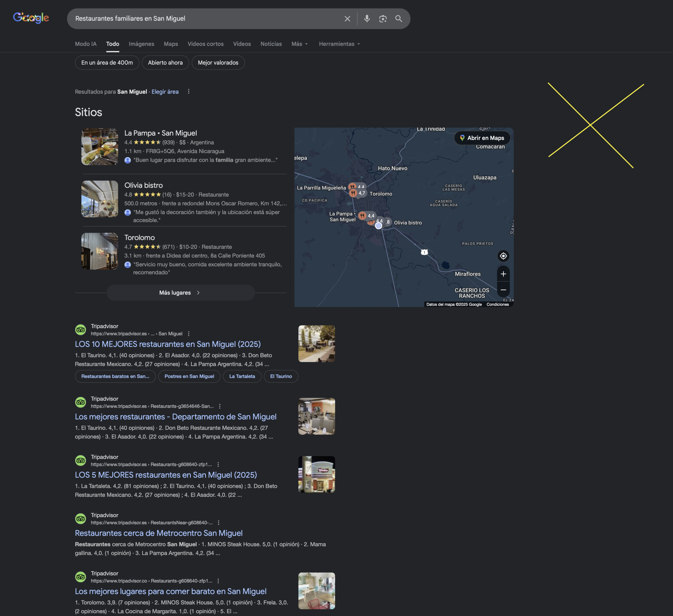Open thumbnail beside comer barato result
The height and width of the screenshot is (616, 673).
[317, 591]
